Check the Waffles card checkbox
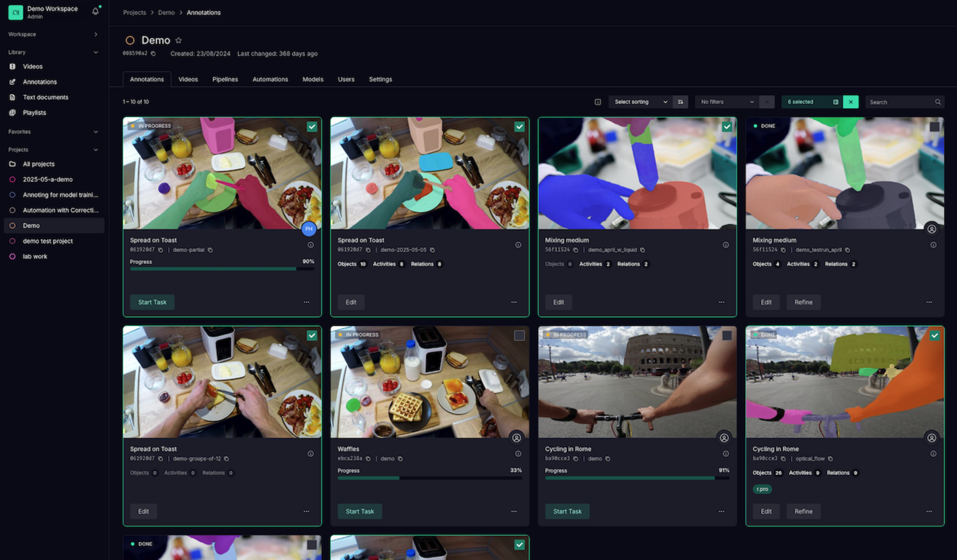This screenshot has height=560, width=957. pyautogui.click(x=519, y=335)
